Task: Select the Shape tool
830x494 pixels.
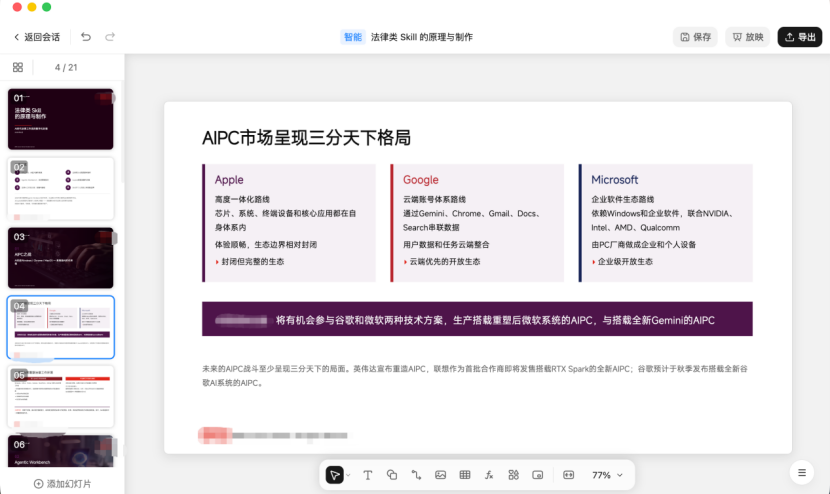Action: 392,475
